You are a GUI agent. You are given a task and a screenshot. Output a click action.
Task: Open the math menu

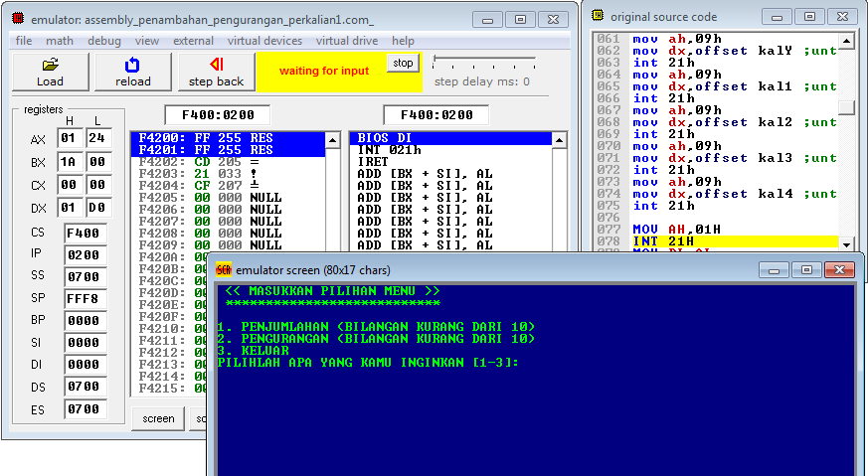(60, 41)
